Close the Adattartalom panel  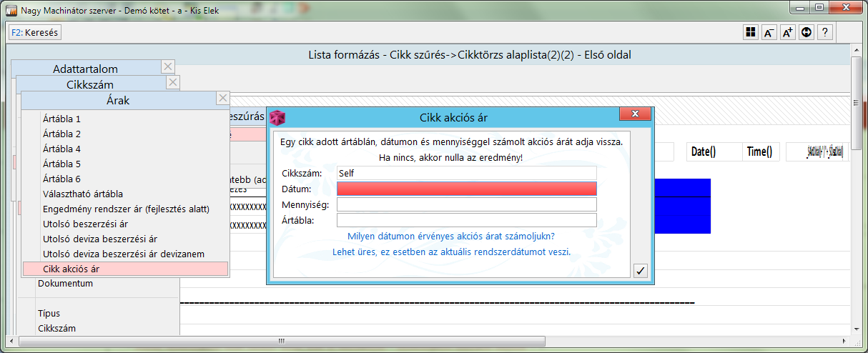click(168, 67)
